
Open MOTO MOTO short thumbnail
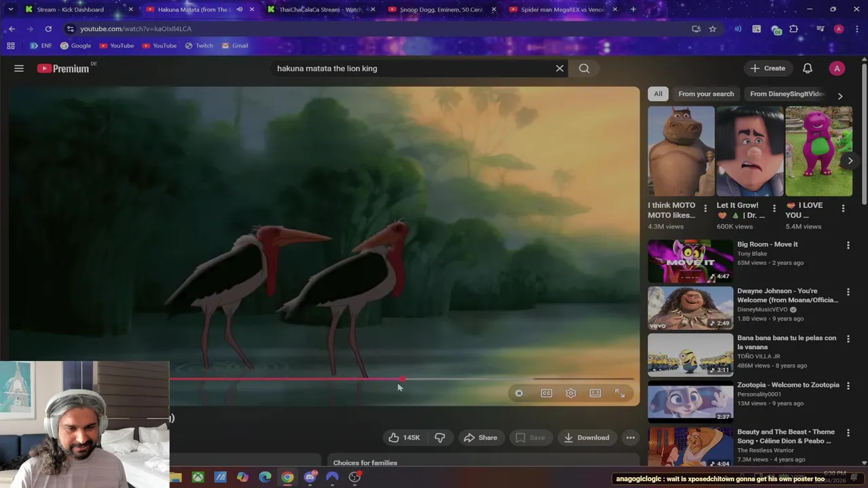pyautogui.click(x=681, y=151)
